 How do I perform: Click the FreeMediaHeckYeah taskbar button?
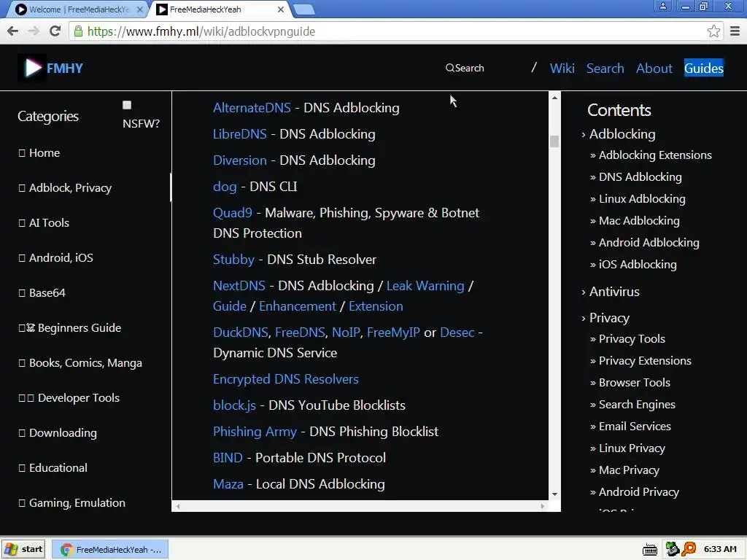click(x=110, y=549)
